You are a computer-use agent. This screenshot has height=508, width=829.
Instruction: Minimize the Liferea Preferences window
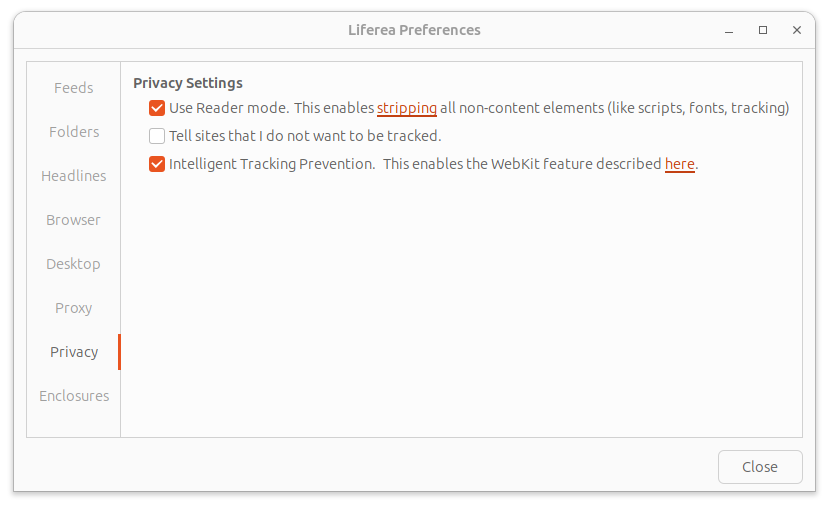click(x=729, y=30)
